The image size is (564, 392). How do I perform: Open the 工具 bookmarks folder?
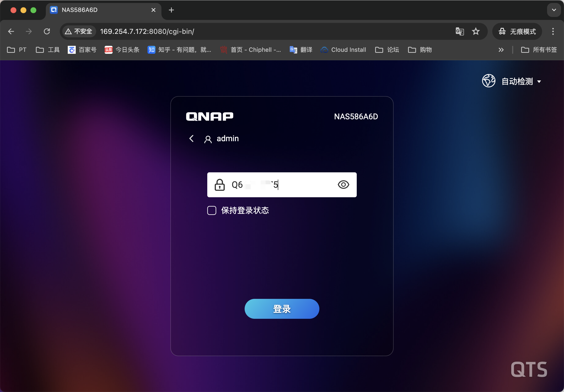(x=48, y=50)
